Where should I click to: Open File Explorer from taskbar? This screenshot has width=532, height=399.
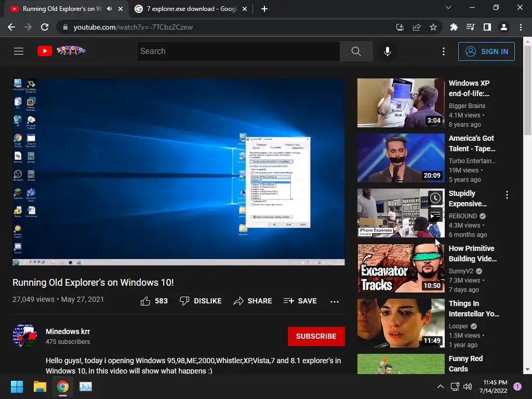tap(39, 387)
